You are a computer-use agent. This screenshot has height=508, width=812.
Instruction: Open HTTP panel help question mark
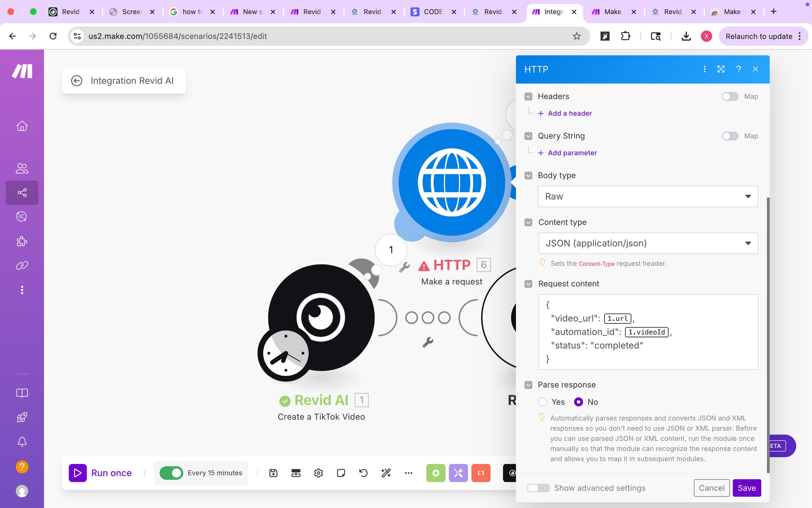point(738,69)
